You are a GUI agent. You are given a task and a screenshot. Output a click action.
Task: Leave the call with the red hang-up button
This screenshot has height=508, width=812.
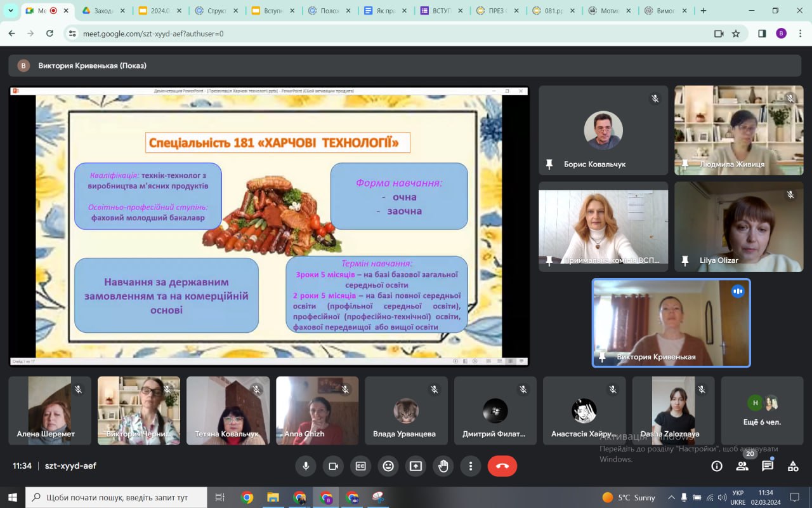tap(502, 466)
